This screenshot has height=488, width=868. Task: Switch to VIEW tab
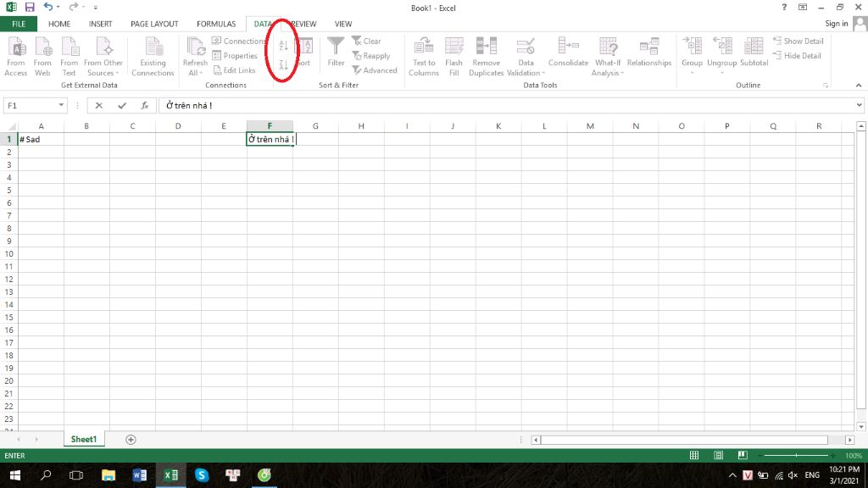(343, 24)
